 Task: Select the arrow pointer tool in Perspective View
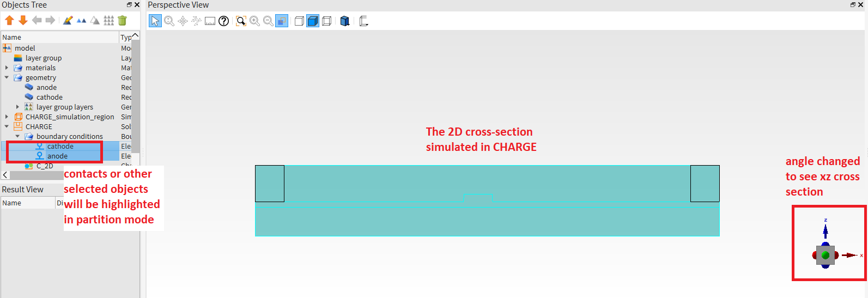tap(155, 21)
